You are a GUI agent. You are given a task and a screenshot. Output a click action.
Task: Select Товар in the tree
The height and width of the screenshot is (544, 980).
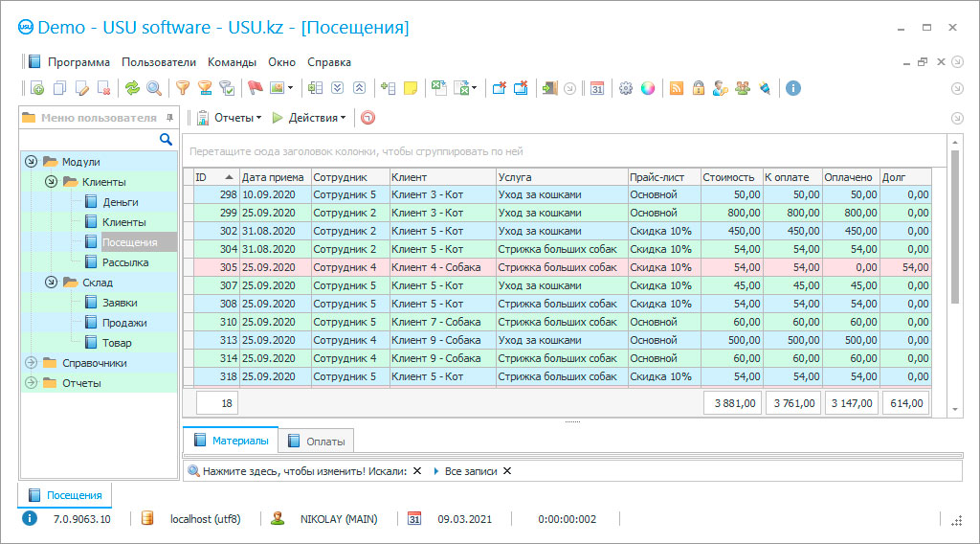117,343
